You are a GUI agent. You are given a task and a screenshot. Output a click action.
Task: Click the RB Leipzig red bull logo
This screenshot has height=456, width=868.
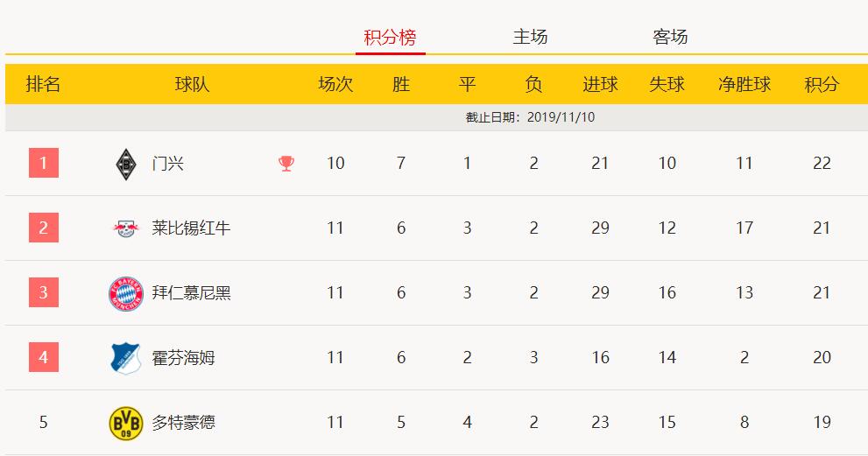[125, 228]
